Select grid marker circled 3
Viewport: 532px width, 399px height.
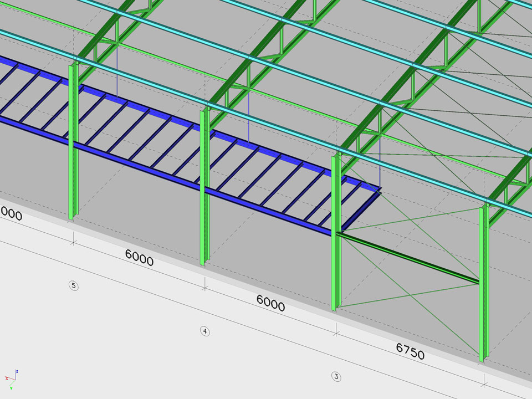(x=336, y=377)
